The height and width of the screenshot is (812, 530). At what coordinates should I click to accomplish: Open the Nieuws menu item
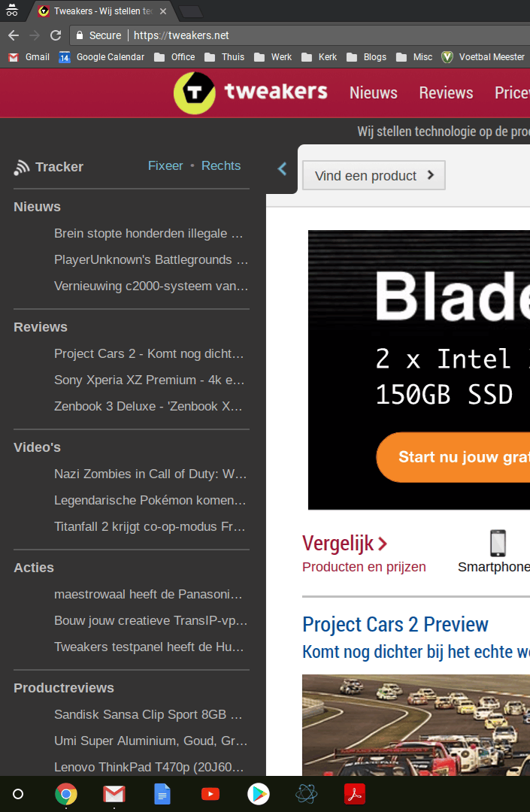pos(373,93)
